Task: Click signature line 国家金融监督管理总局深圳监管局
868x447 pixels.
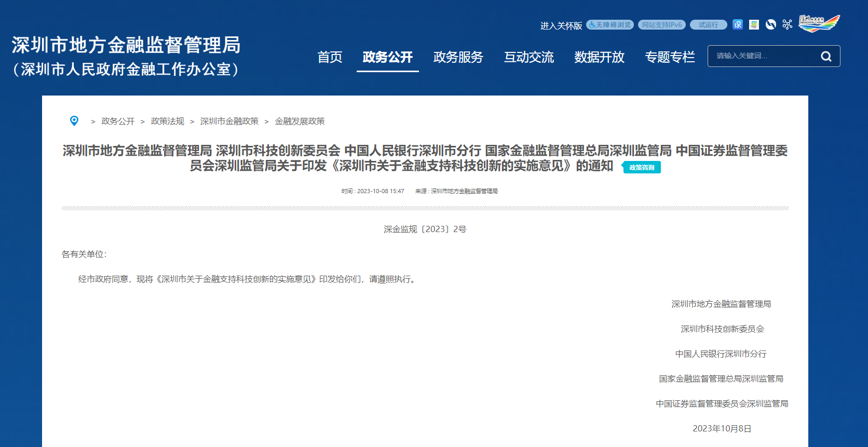Action: click(x=721, y=378)
